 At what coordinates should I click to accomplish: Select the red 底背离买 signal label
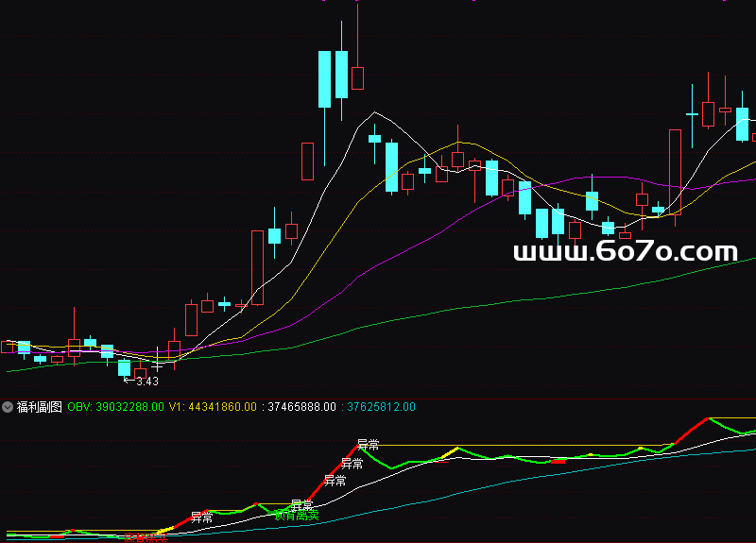click(x=145, y=537)
